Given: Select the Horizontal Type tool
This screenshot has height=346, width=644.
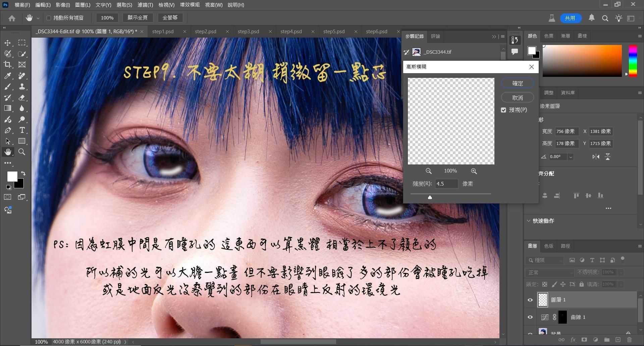Looking at the screenshot, I should click(x=22, y=130).
